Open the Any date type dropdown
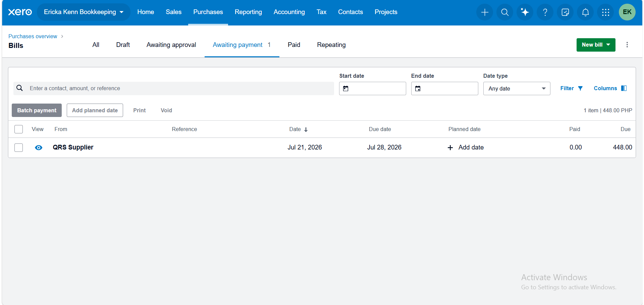The image size is (644, 305). (x=517, y=88)
